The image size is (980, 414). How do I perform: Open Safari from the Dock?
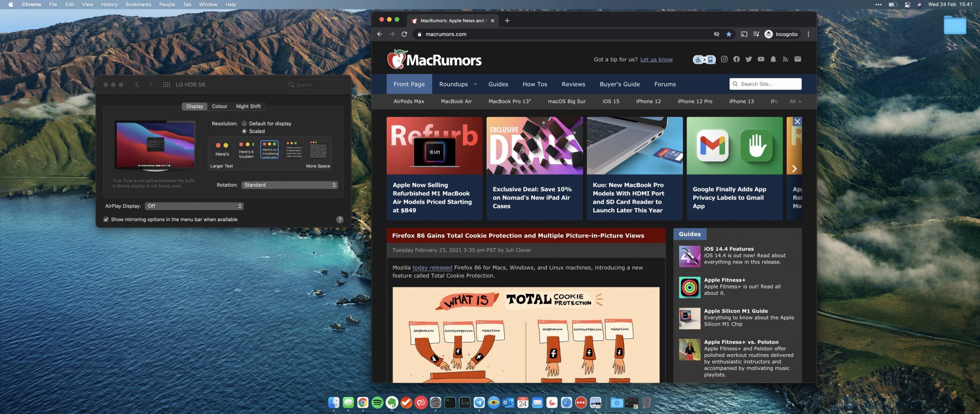[x=566, y=403]
